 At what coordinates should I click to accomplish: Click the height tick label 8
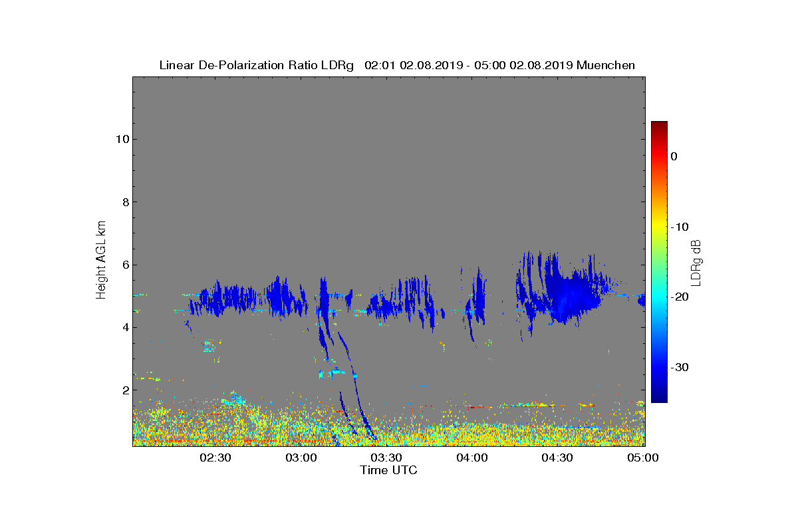coord(124,202)
